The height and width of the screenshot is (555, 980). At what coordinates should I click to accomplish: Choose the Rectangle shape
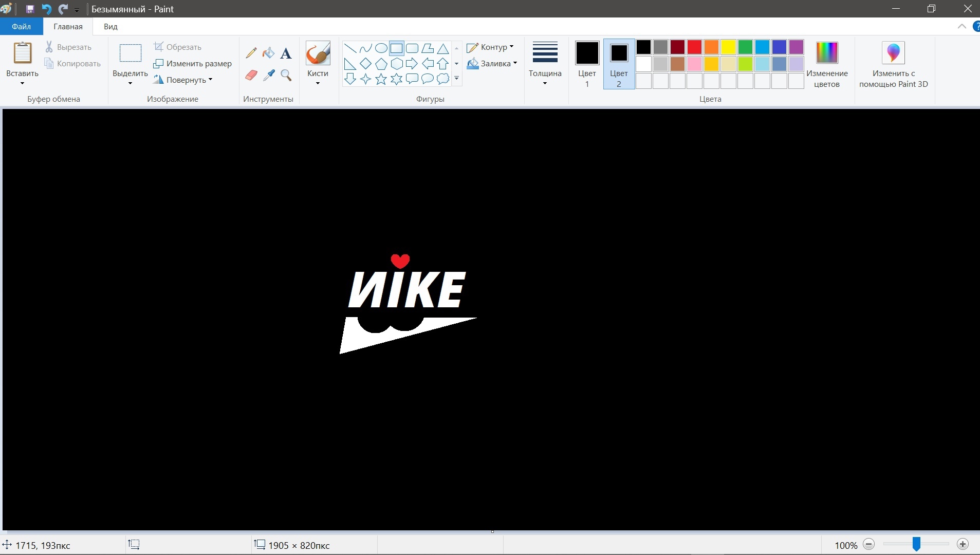click(396, 48)
